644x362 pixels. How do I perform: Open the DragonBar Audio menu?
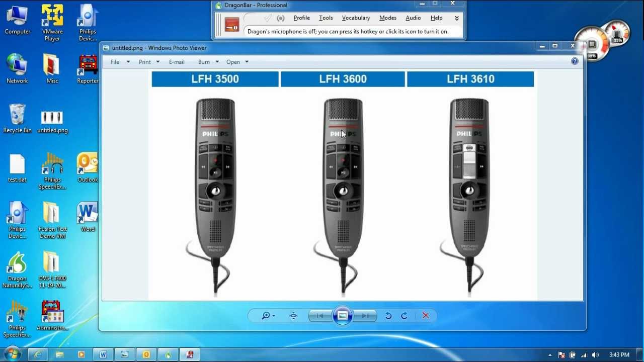tap(413, 18)
